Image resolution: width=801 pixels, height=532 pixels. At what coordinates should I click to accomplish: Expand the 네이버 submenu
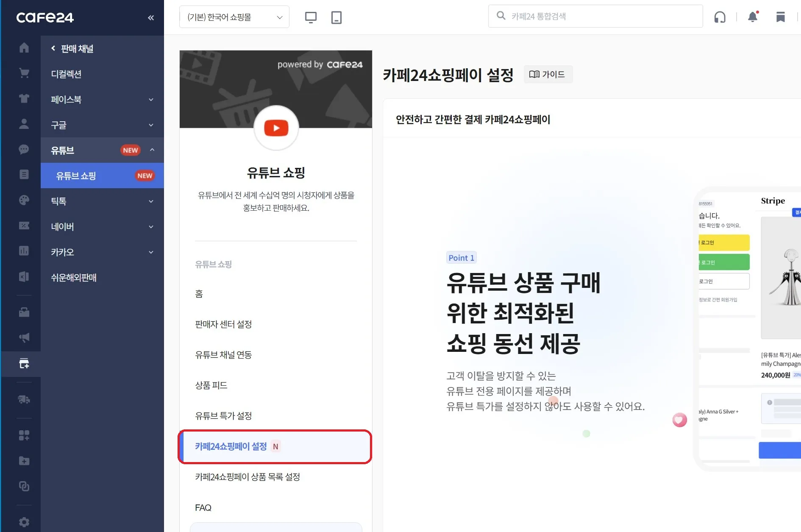point(151,227)
